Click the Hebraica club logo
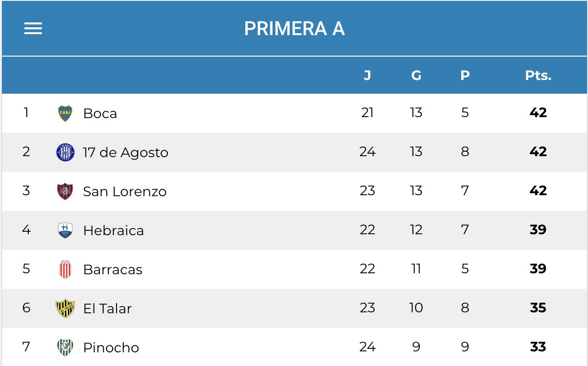 pos(65,230)
